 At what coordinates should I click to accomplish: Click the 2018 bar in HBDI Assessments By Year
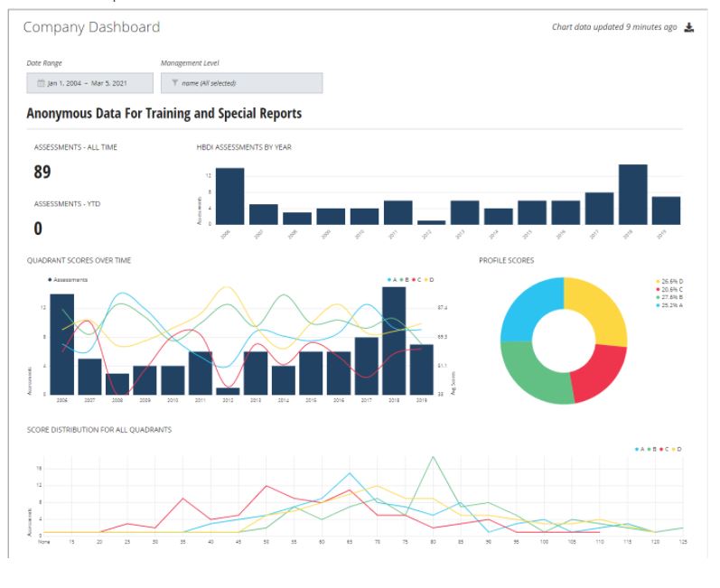tap(632, 194)
